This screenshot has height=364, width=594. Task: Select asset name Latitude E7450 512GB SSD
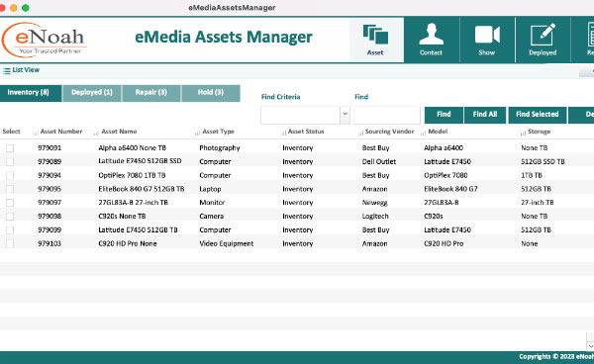pyautogui.click(x=140, y=161)
